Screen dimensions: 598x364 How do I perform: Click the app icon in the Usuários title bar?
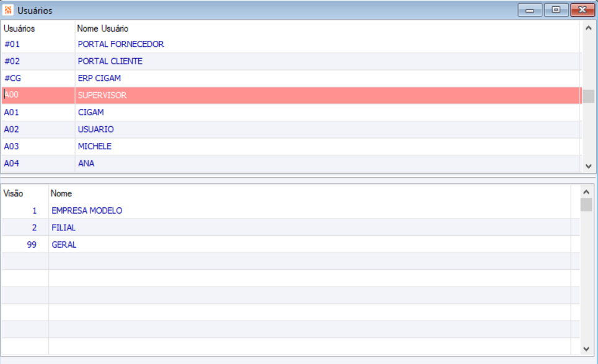(x=8, y=10)
